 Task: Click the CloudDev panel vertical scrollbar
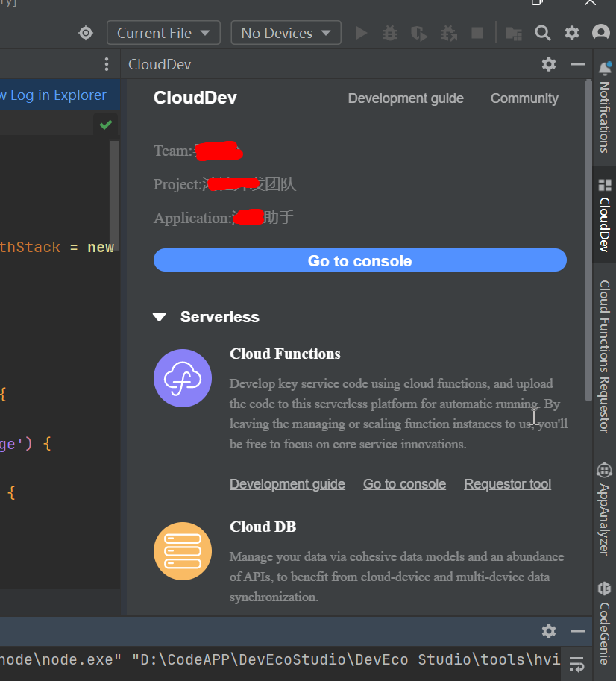(588, 241)
